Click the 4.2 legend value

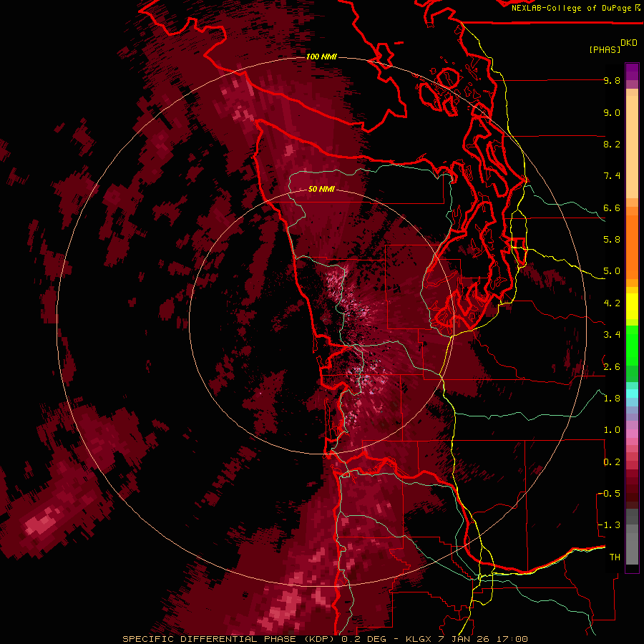point(612,303)
